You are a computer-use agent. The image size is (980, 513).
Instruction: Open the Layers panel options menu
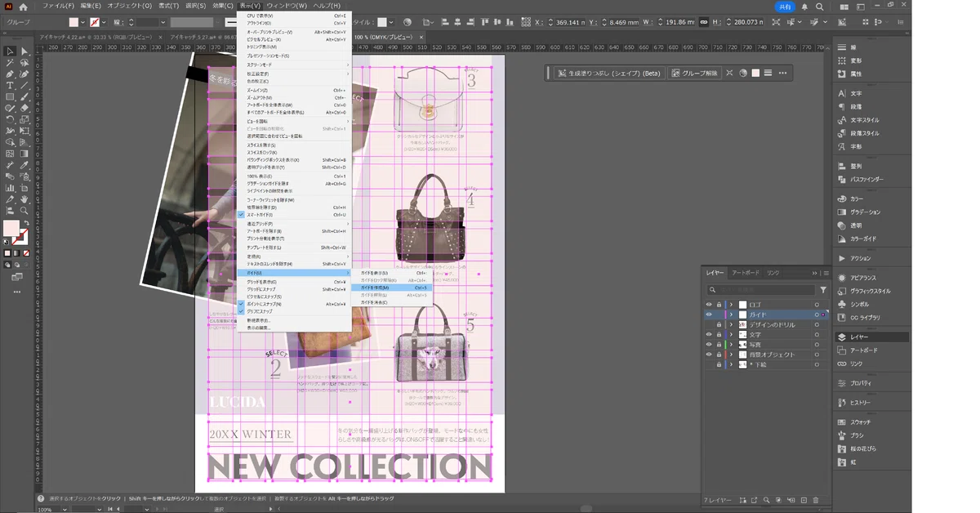coord(825,273)
